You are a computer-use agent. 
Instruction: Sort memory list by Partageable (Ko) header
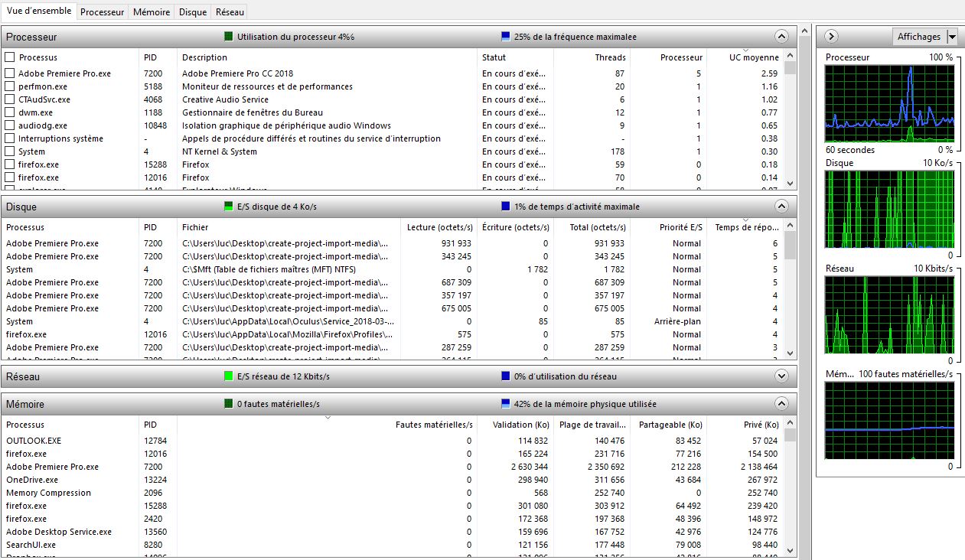click(x=668, y=425)
